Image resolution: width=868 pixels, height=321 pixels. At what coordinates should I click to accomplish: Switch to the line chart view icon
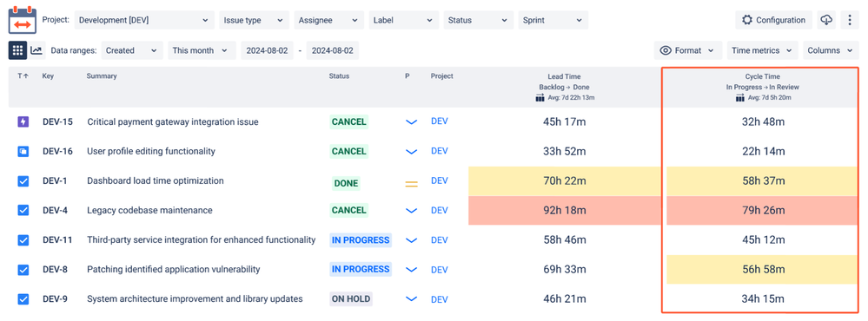point(36,50)
